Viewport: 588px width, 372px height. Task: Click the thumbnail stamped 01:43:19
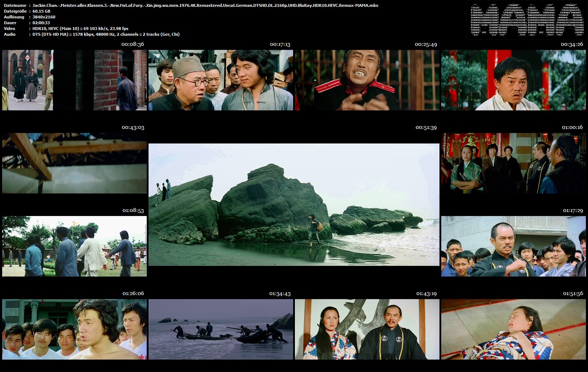(x=367, y=329)
